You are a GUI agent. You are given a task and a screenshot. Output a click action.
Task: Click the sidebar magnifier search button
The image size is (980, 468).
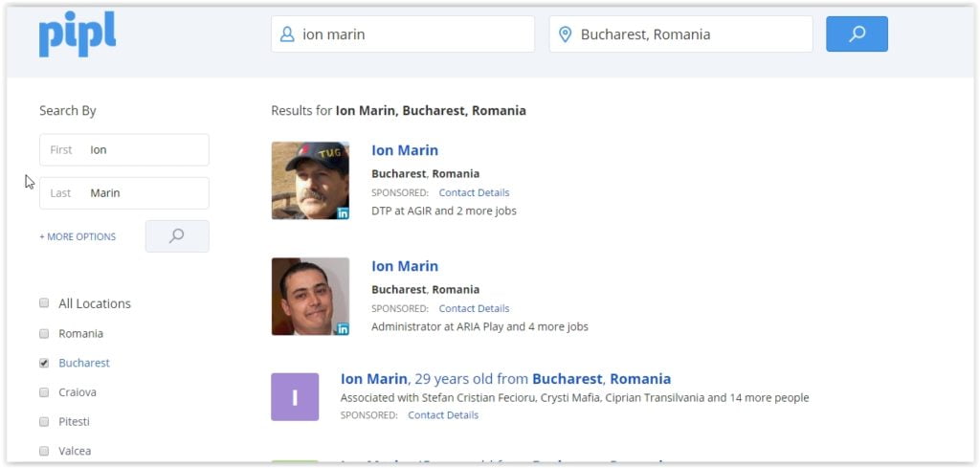click(177, 236)
